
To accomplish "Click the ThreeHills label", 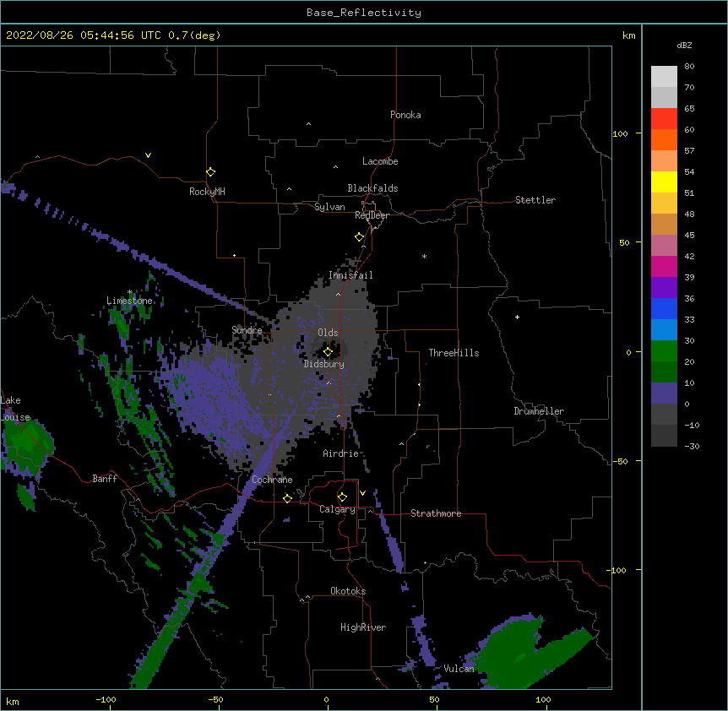I will point(454,353).
